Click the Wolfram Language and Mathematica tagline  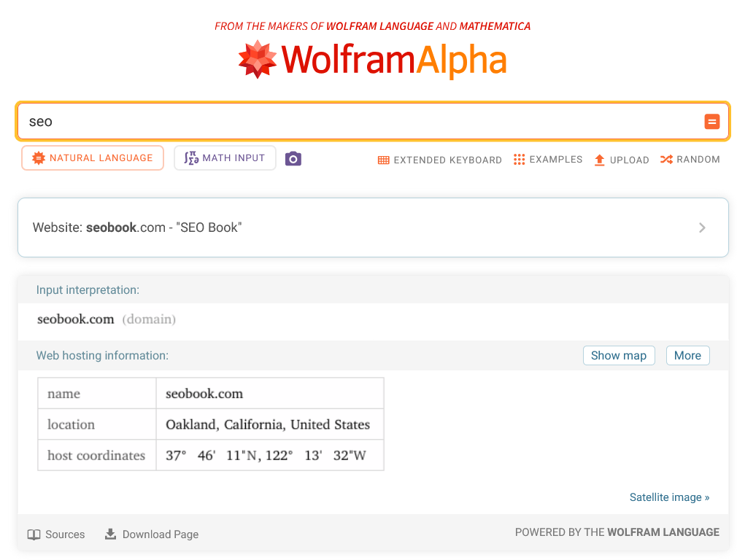[x=372, y=26]
